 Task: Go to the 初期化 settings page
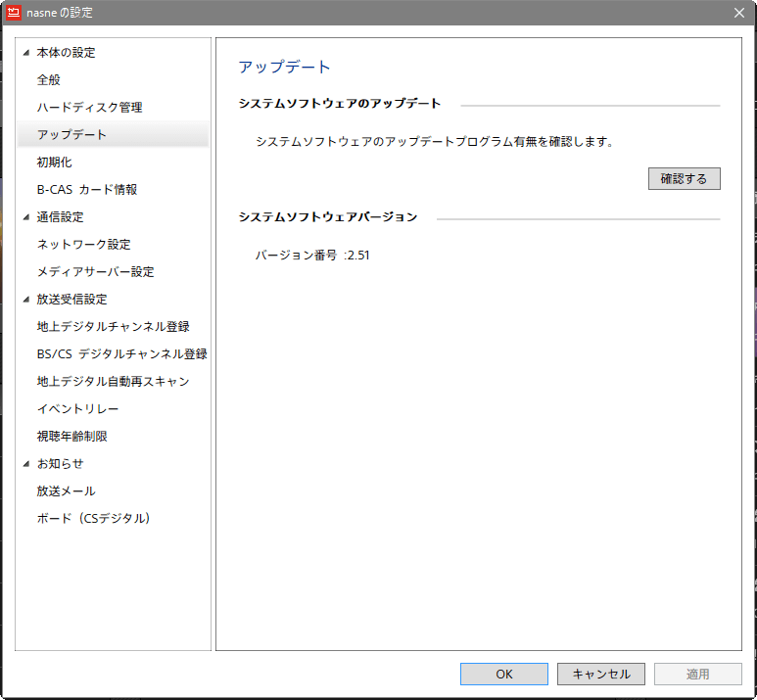click(x=55, y=163)
